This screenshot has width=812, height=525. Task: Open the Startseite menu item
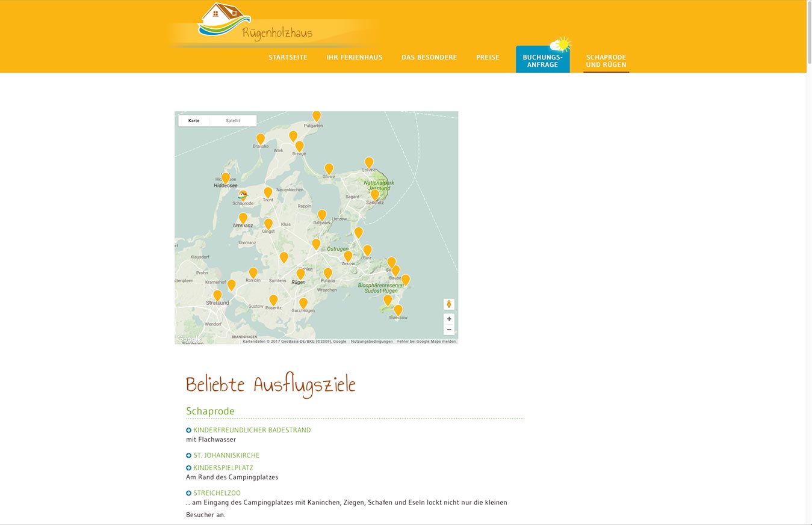click(x=288, y=58)
